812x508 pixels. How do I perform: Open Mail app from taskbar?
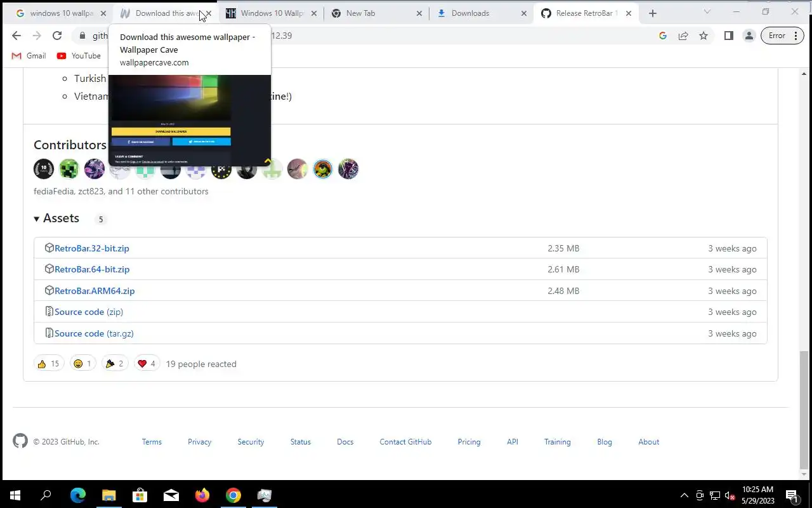pos(171,495)
